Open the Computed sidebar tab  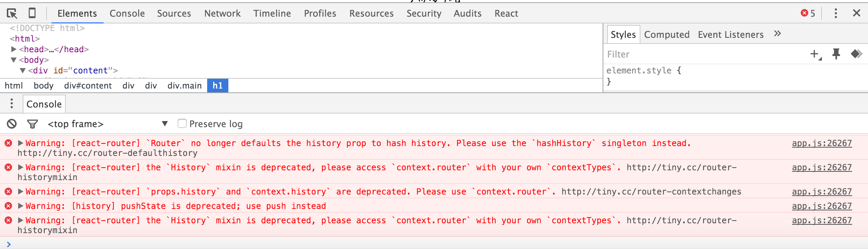tap(666, 34)
